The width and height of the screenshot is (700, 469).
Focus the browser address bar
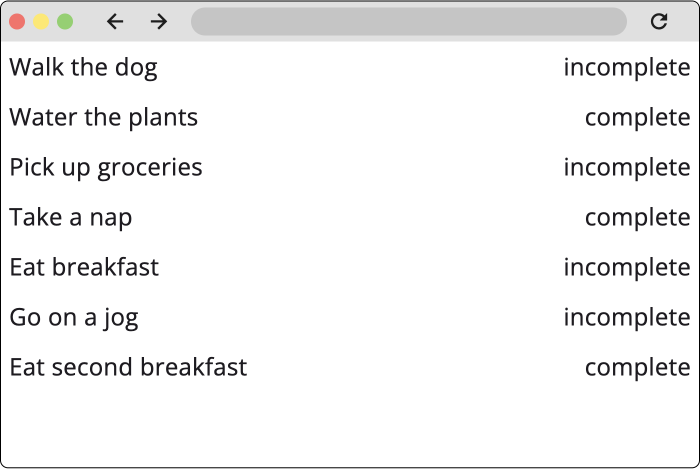coord(408,21)
